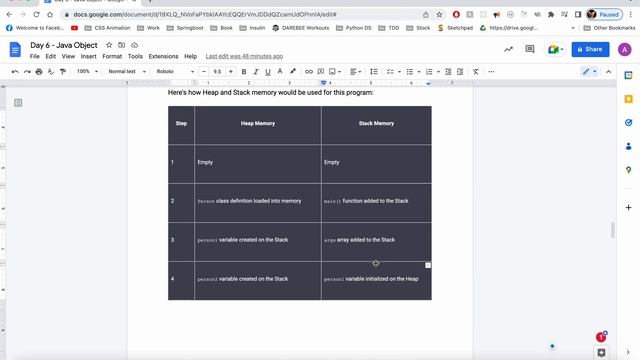
Task: Open Google Tasks in side panel
Action: (x=629, y=122)
